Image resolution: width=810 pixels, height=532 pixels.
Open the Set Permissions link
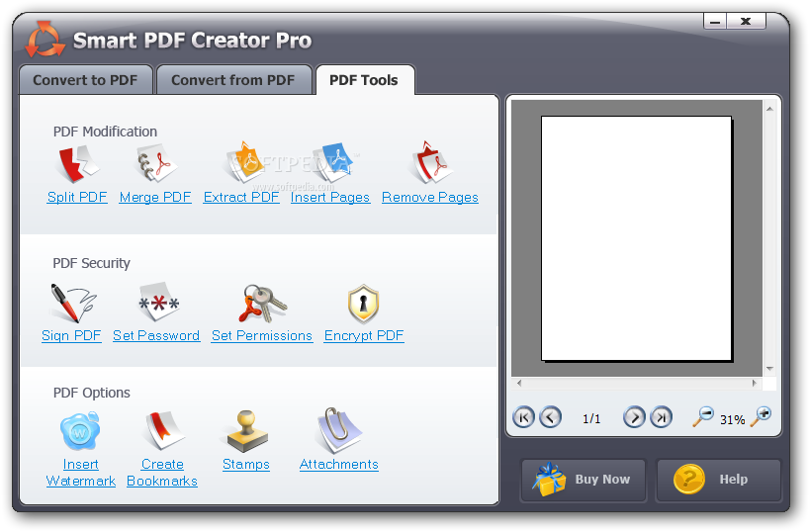click(262, 336)
